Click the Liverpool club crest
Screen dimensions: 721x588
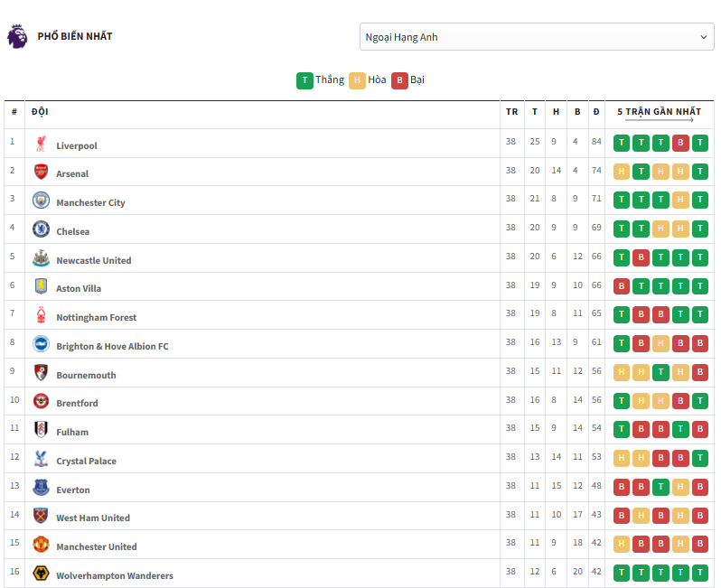(x=41, y=144)
